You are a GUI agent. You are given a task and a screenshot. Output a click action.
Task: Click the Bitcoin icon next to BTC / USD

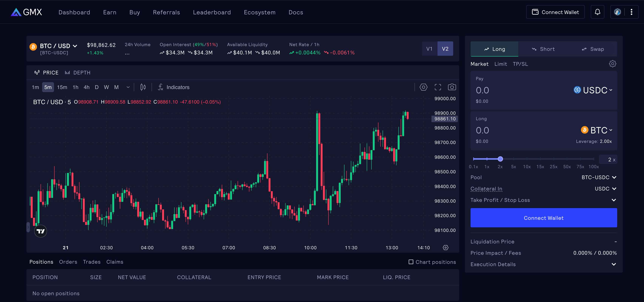pos(33,46)
